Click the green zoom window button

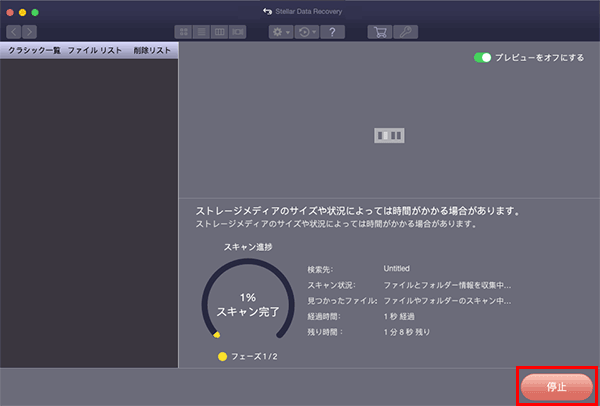tap(35, 12)
